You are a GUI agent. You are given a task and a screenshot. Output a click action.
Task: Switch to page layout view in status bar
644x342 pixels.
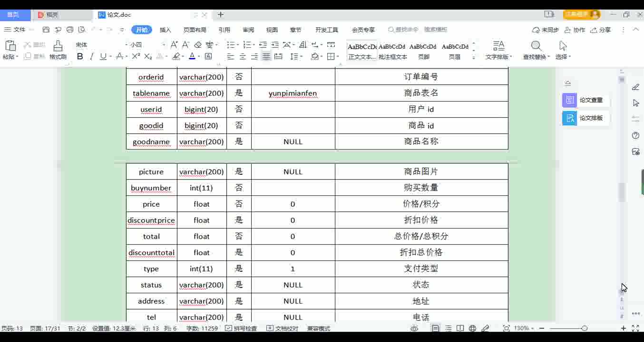pyautogui.click(x=436, y=329)
